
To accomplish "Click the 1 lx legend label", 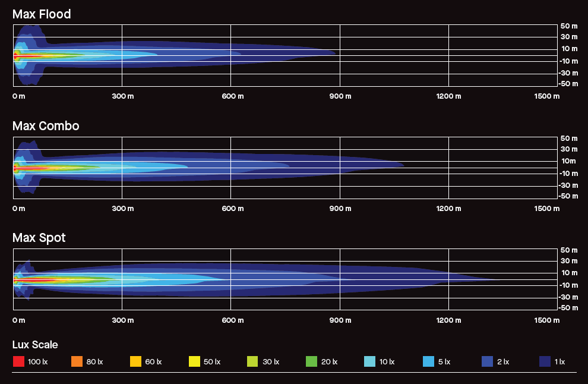I will 559,362.
